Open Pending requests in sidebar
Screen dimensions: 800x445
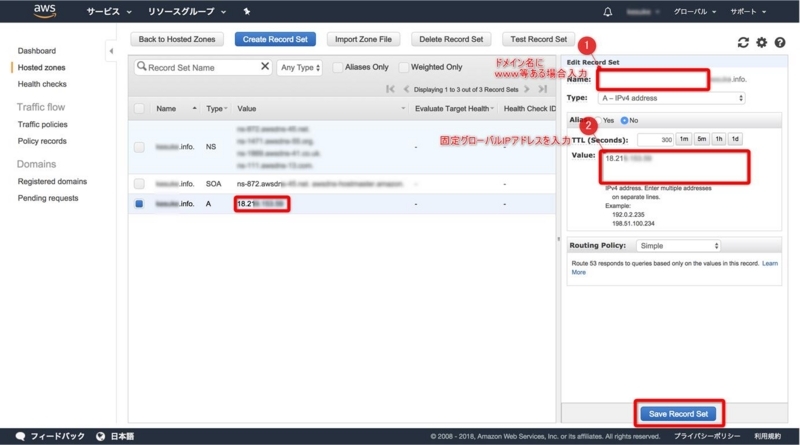48,198
